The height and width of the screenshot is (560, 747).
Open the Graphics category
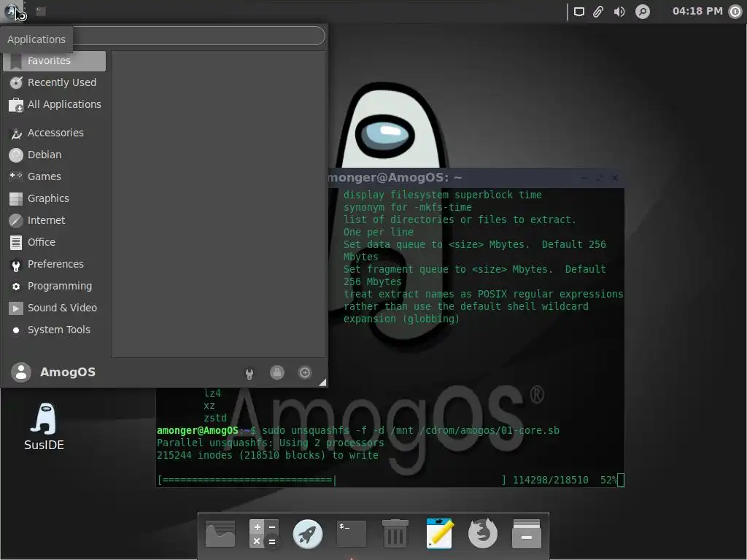54,199
